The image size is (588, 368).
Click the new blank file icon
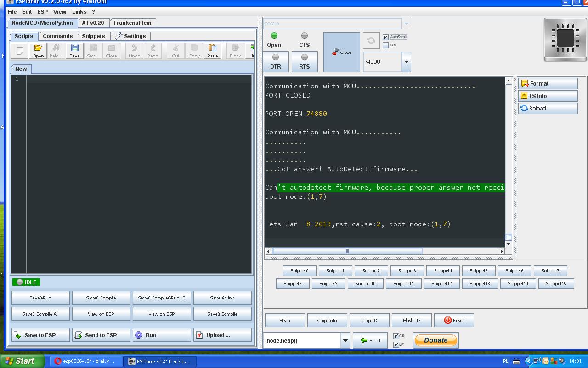(19, 51)
